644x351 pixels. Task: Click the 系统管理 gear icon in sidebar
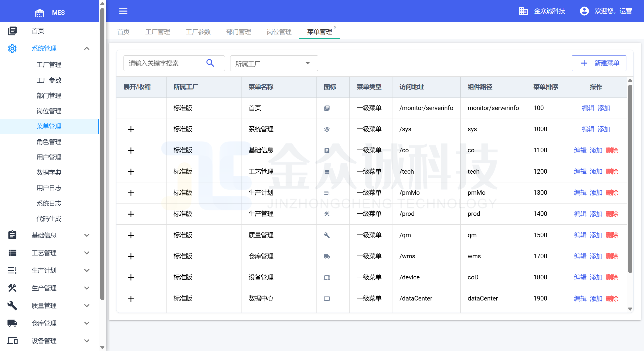click(x=12, y=48)
